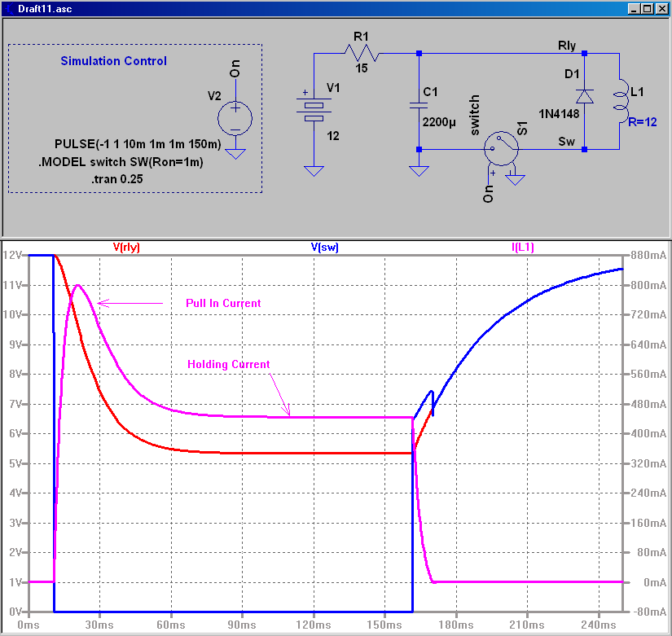Click the V1 value 12
Image resolution: width=672 pixels, height=636 pixels.
(332, 136)
